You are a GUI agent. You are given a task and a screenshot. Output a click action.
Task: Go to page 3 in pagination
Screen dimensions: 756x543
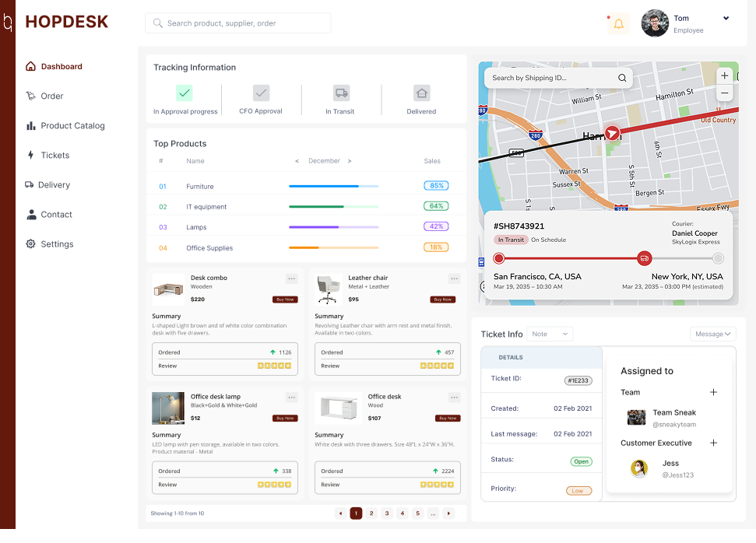(x=387, y=513)
